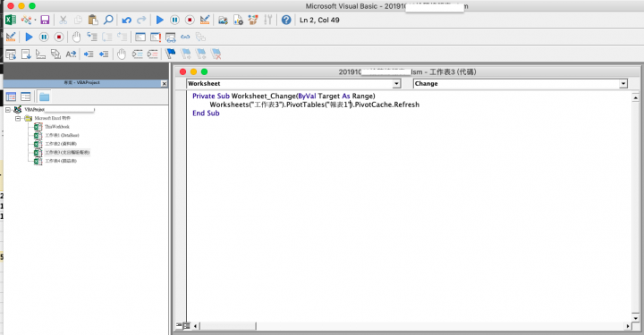Click Reset stop icon in top toolbar row

190,20
